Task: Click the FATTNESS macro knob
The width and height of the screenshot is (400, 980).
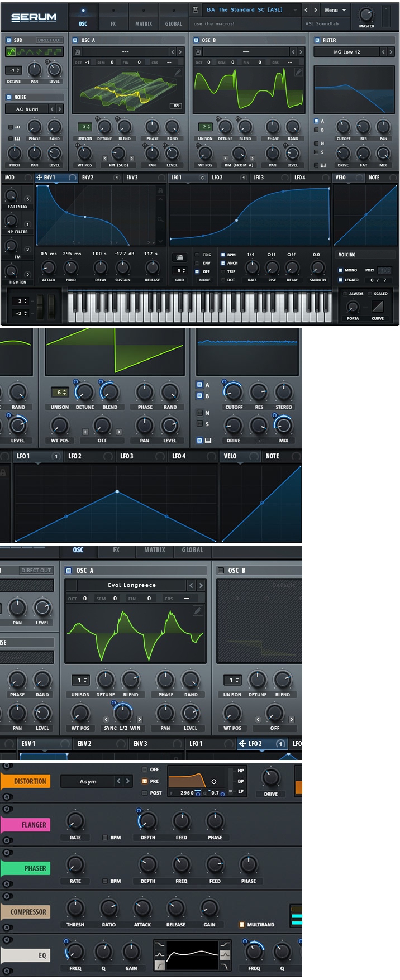Action: (x=11, y=195)
